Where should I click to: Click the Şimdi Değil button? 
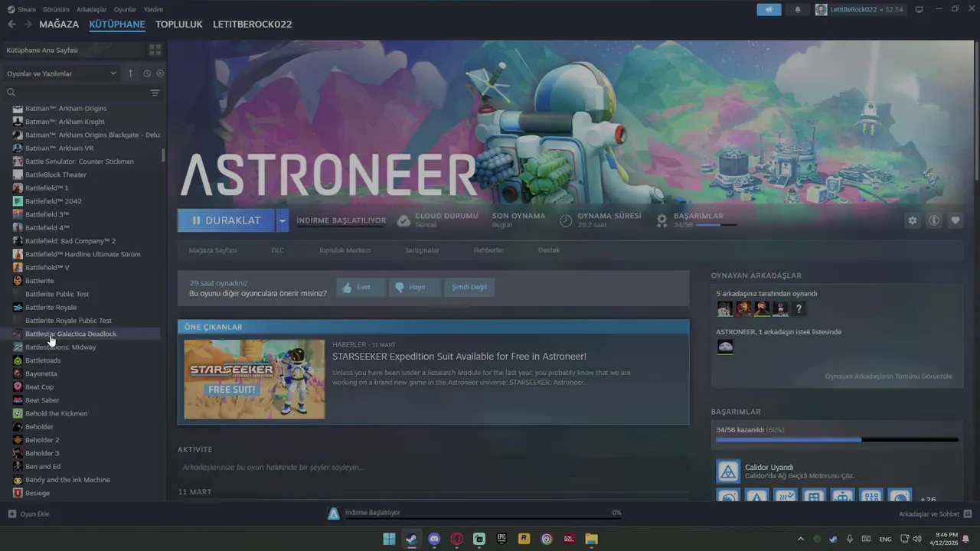469,288
